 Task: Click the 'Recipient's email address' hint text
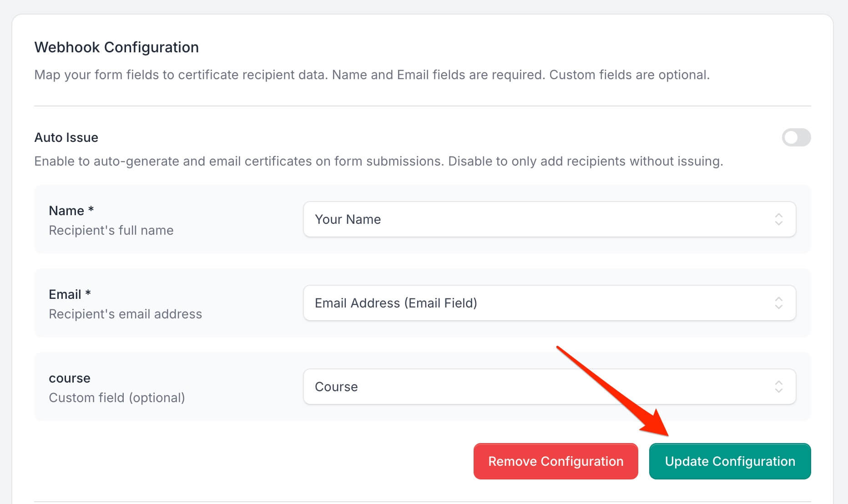(125, 314)
